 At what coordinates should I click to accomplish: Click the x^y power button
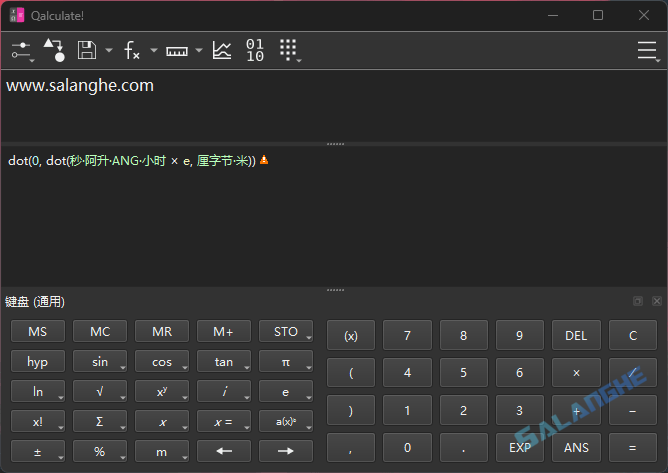tap(162, 391)
